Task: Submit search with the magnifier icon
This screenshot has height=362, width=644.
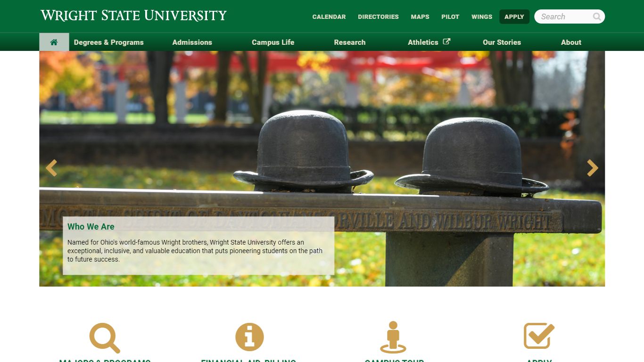Action: tap(597, 16)
